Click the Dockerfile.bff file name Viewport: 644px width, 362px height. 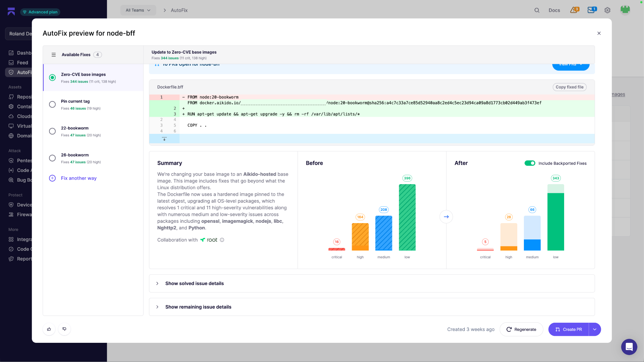coord(170,87)
